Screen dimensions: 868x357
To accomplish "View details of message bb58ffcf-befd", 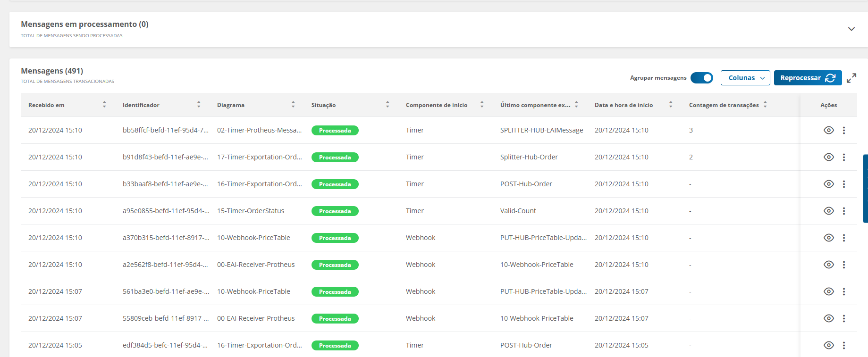I will 828,130.
